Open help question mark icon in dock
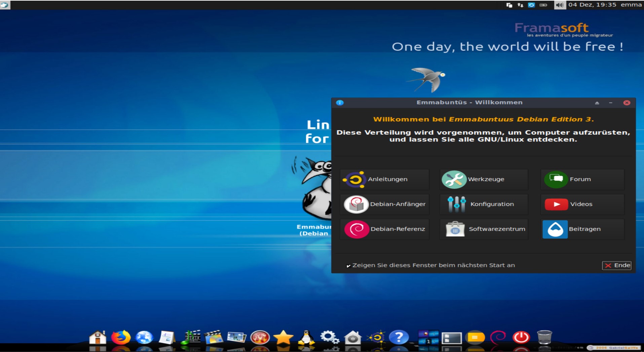Viewport: 644px width, 352px height. [399, 337]
